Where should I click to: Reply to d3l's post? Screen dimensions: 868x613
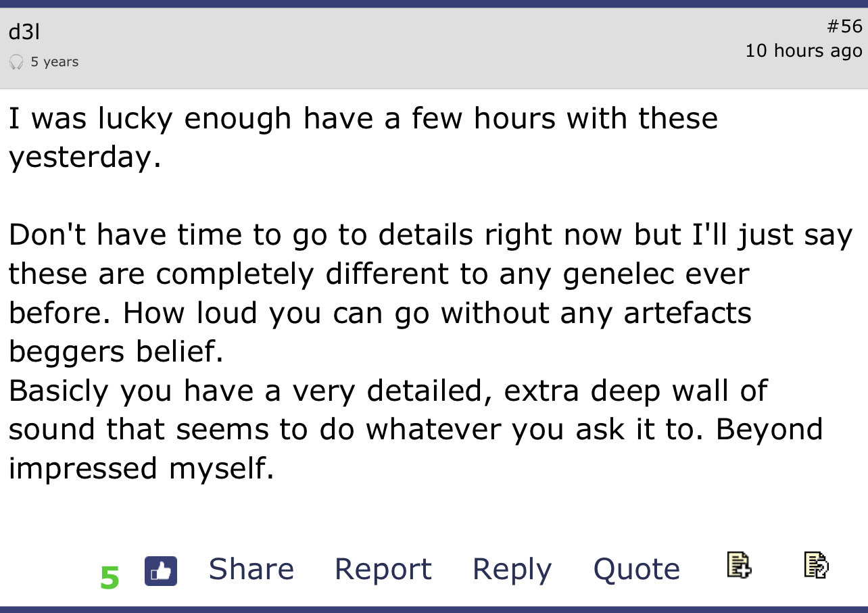click(512, 569)
